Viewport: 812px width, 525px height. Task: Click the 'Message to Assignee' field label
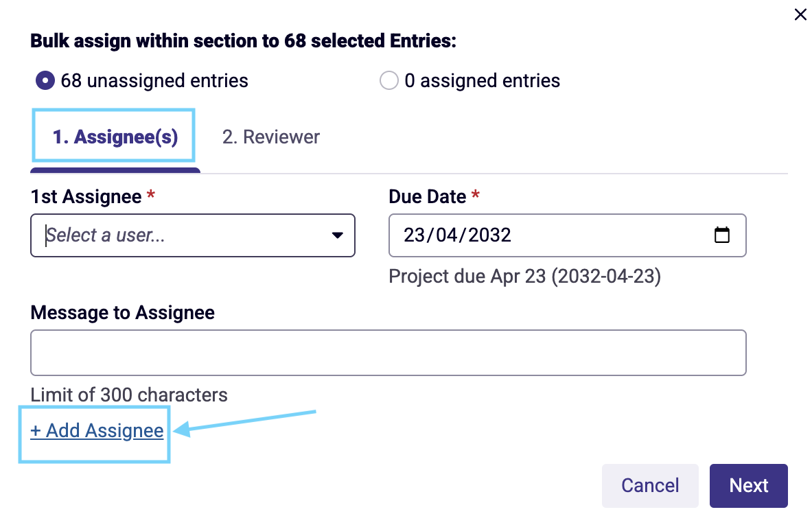click(x=123, y=313)
